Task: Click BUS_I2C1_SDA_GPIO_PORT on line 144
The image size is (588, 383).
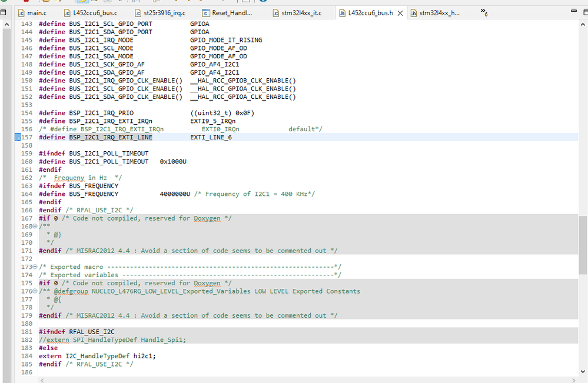Action: tap(111, 32)
